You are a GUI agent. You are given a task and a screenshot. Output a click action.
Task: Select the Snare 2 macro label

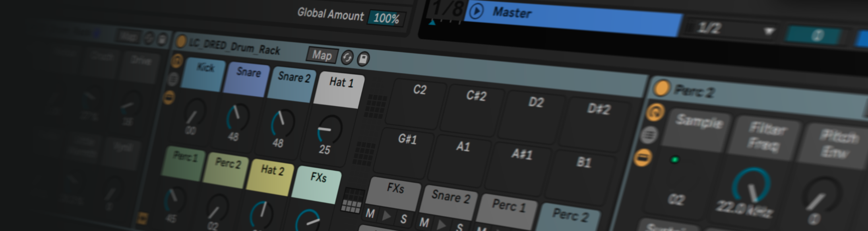coord(291,85)
